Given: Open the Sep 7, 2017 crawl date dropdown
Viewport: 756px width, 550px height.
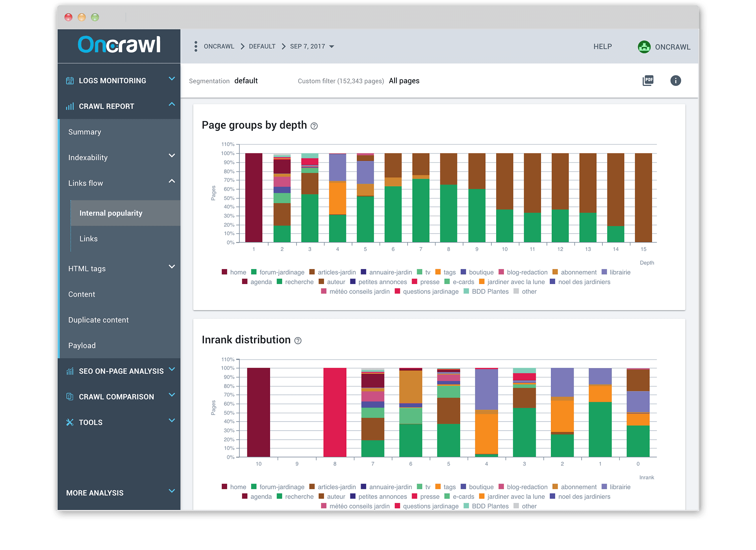Looking at the screenshot, I should pyautogui.click(x=312, y=46).
